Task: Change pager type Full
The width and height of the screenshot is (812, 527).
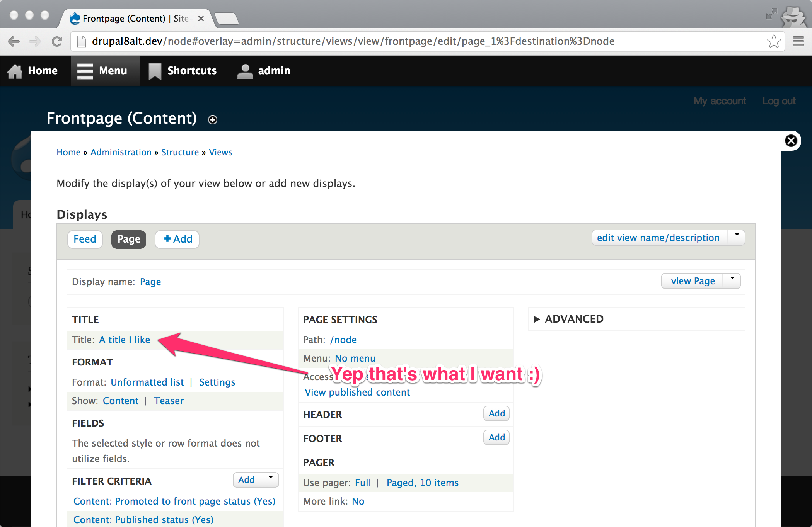Action: (363, 483)
